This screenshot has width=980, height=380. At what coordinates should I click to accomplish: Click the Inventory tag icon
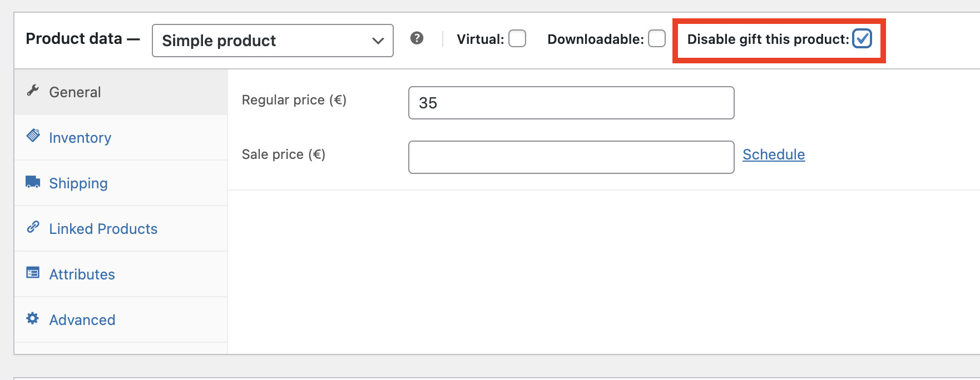33,136
